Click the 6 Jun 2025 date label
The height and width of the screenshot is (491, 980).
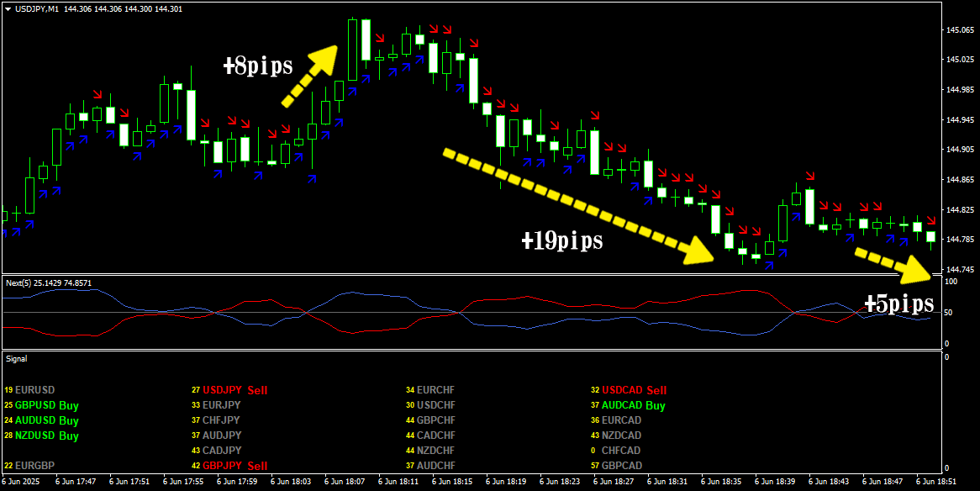pyautogui.click(x=19, y=483)
